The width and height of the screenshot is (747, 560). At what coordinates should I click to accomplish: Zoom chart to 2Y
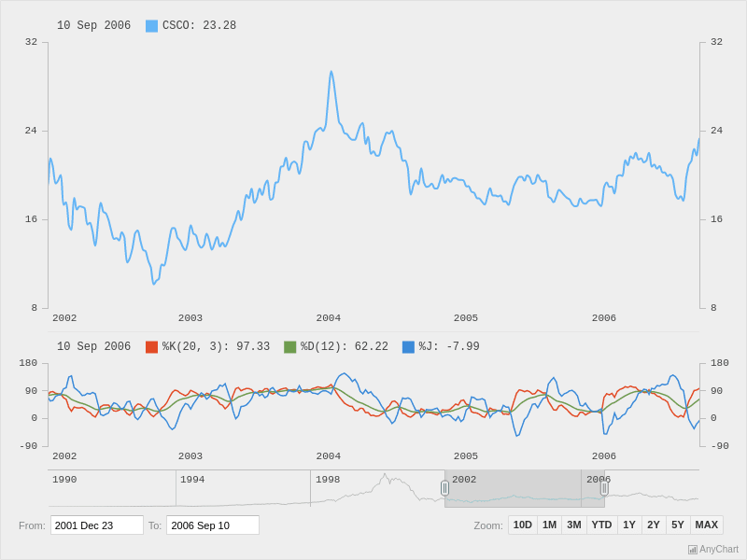pos(654,525)
